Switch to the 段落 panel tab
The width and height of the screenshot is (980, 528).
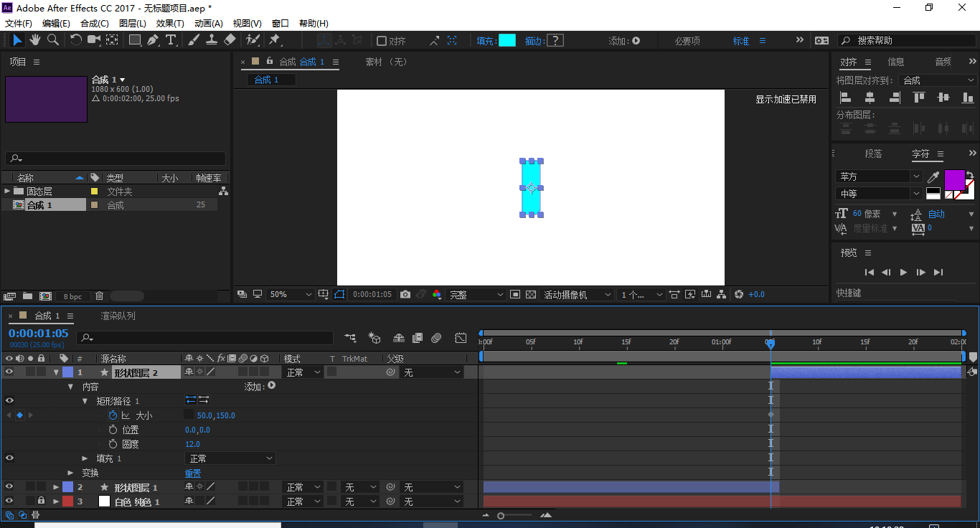[873, 154]
